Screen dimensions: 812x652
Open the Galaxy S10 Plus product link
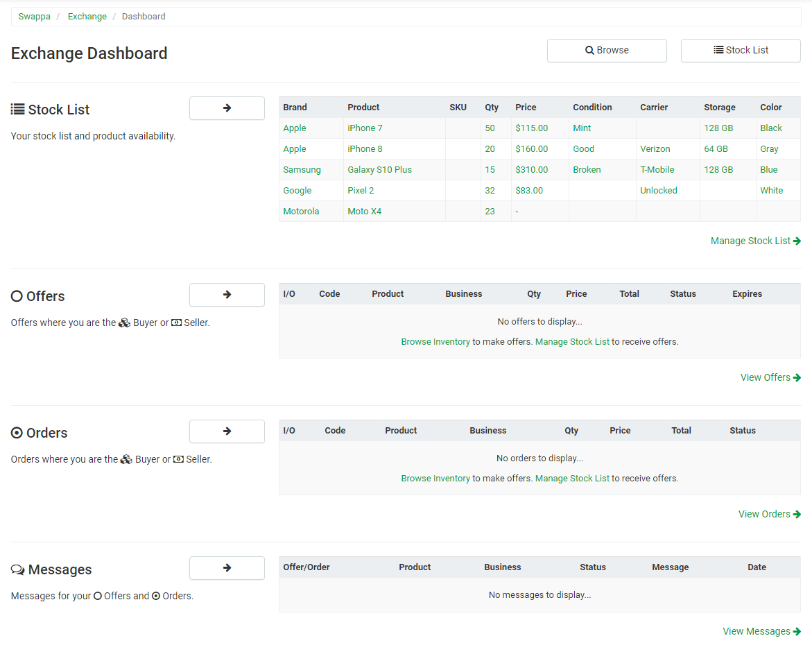click(x=379, y=170)
